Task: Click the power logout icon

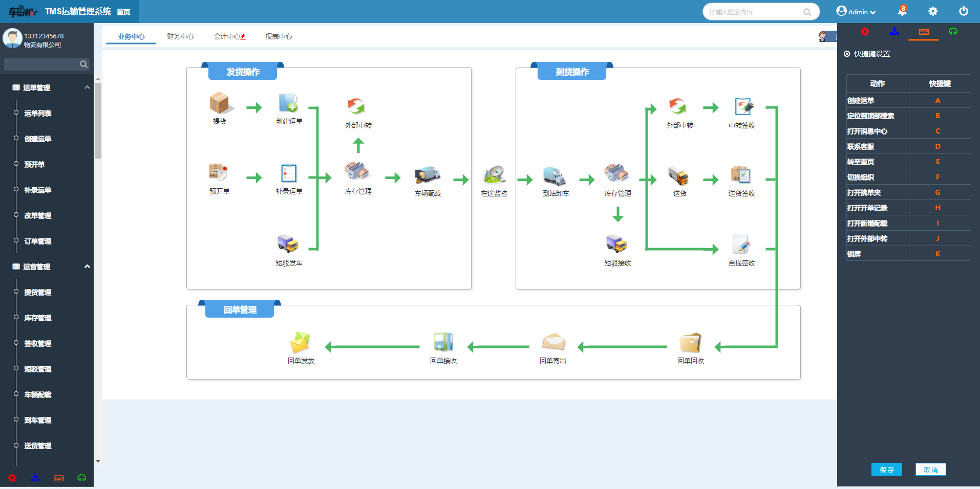Action: click(964, 11)
